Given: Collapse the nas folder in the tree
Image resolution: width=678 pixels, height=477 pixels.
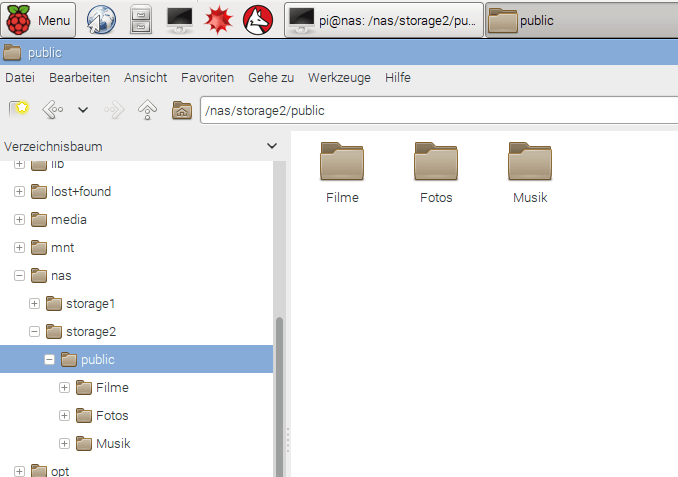Looking at the screenshot, I should click(20, 275).
